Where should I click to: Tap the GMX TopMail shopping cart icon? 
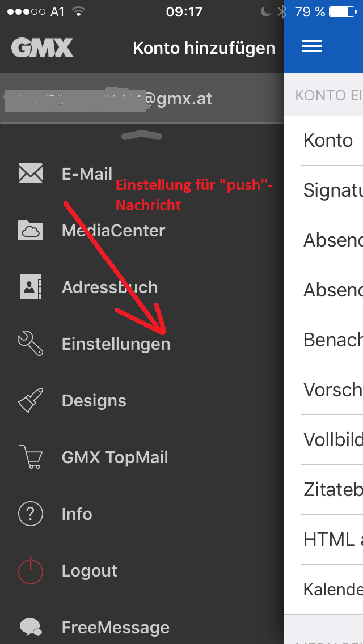pyautogui.click(x=31, y=457)
